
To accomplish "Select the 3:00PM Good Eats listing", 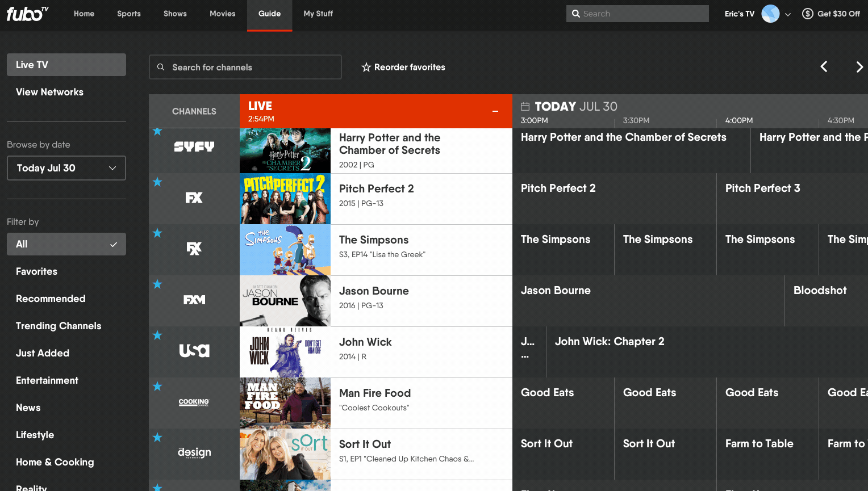I will [563, 403].
